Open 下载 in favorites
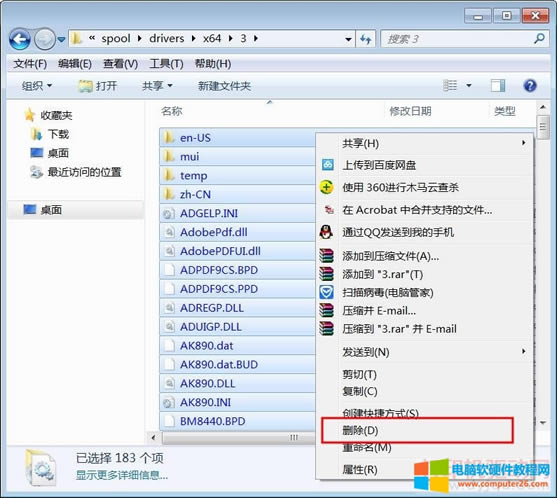 50,134
